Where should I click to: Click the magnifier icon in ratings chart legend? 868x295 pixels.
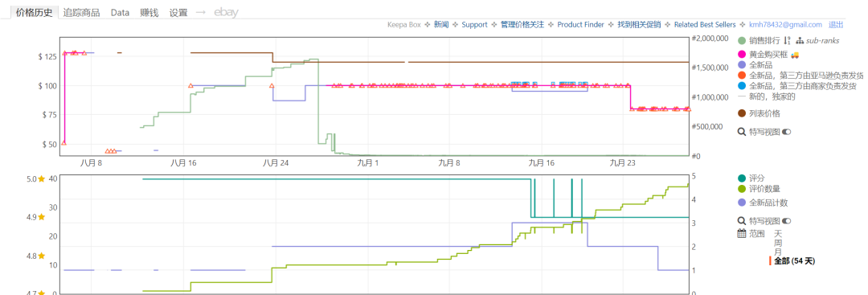tap(742, 221)
